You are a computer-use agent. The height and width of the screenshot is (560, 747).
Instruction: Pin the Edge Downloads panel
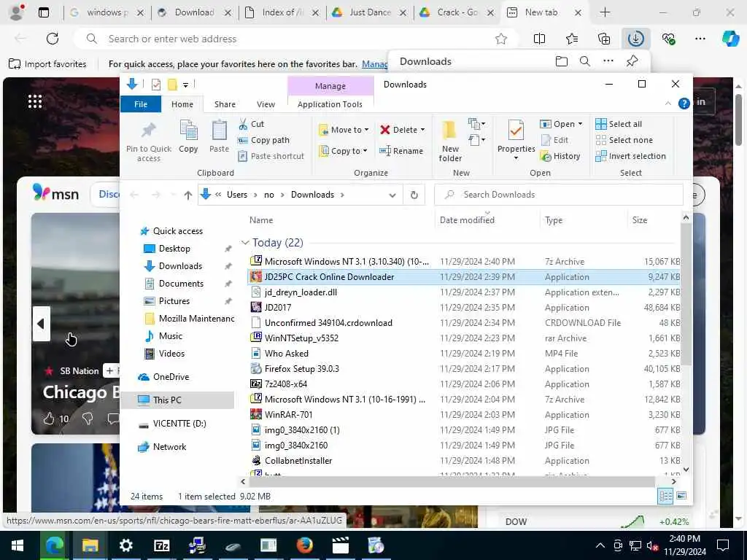(x=632, y=61)
